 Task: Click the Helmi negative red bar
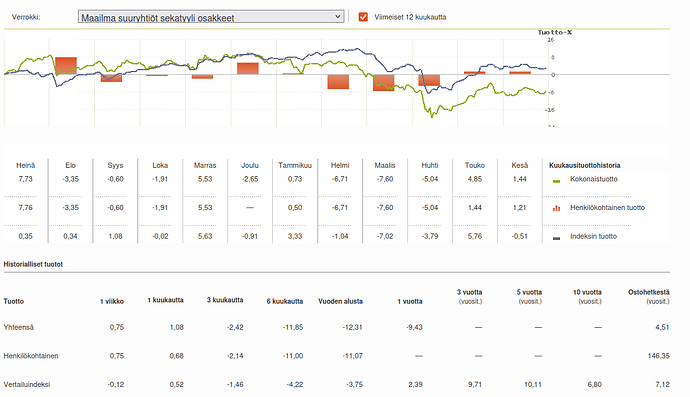338,82
